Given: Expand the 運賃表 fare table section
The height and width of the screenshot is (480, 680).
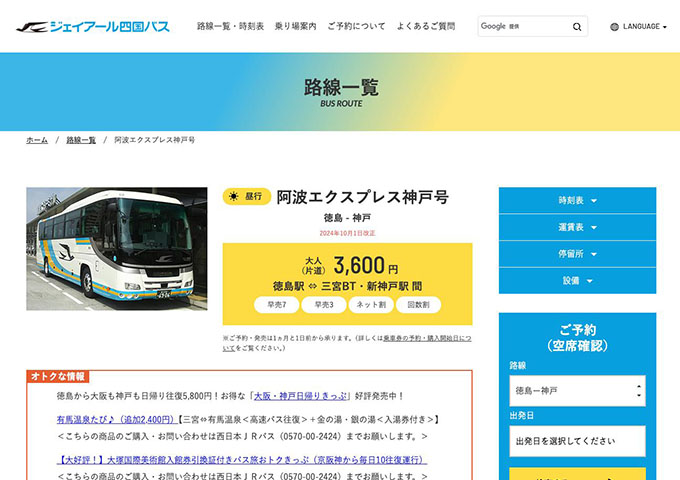Looking at the screenshot, I should [577, 227].
